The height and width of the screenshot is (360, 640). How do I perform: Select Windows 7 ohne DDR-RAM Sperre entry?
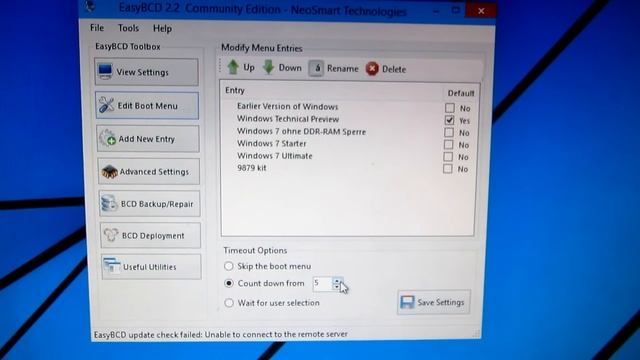pos(301,131)
